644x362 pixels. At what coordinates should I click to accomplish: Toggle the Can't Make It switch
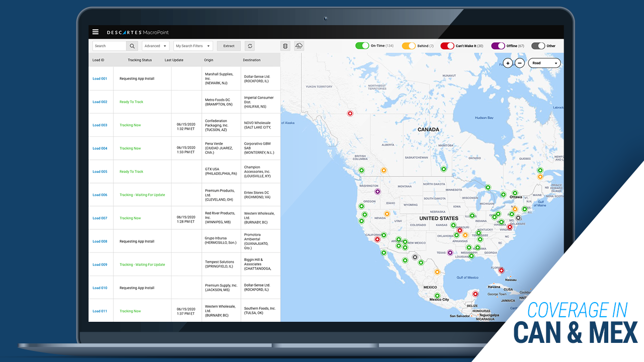(x=448, y=45)
